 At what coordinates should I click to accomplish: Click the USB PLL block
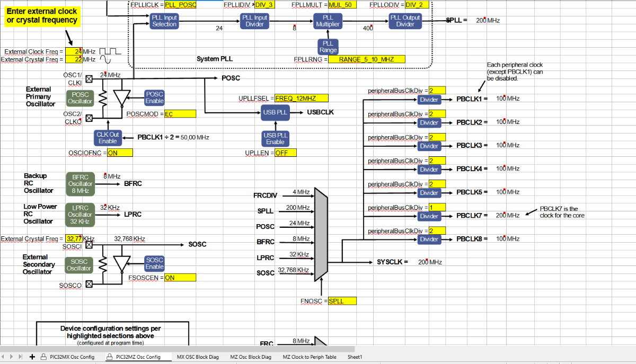pos(275,112)
